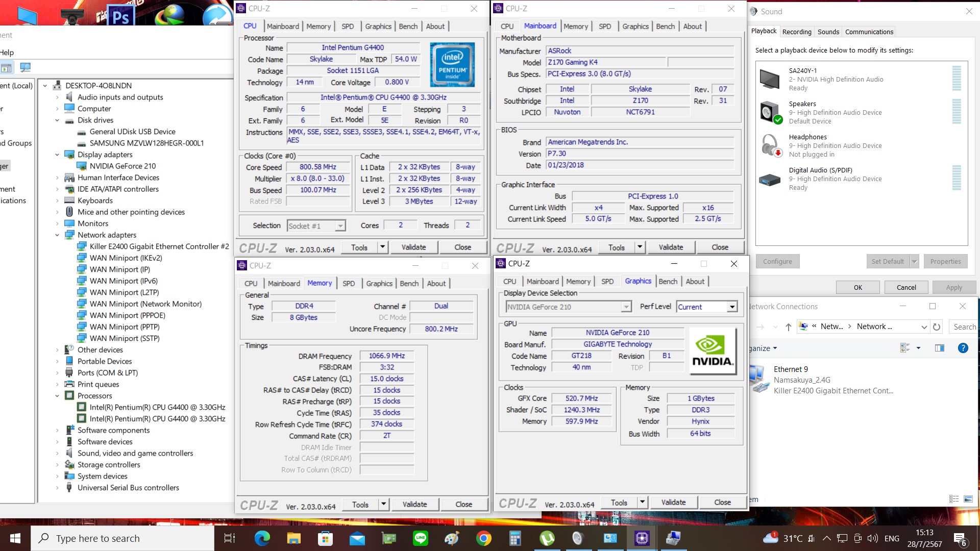Open the Calculator taskbar icon
Image resolution: width=980 pixels, height=551 pixels.
click(515, 538)
